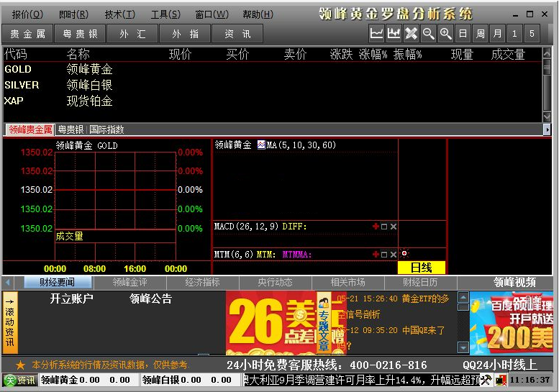Switch to the 经济指标 news tab

point(202,283)
